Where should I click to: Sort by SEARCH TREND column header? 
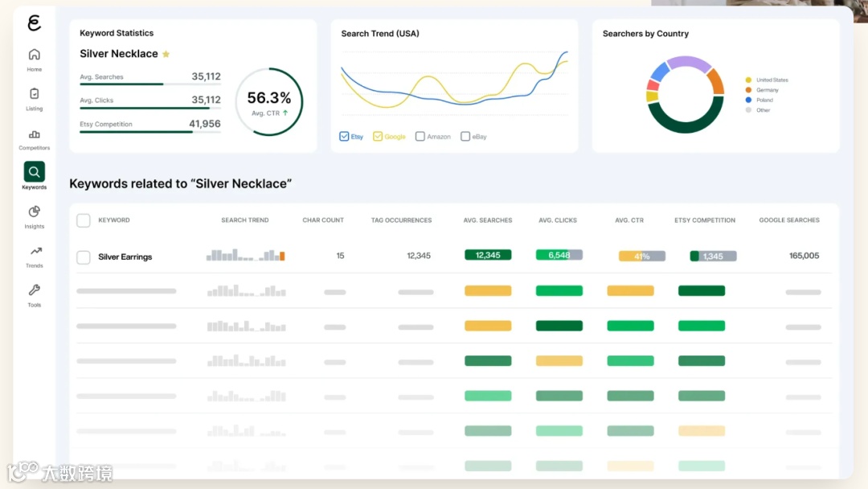244,220
